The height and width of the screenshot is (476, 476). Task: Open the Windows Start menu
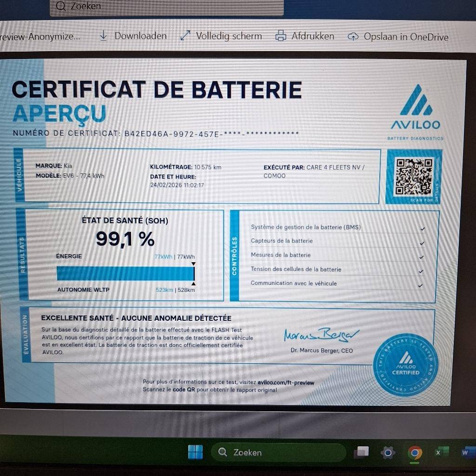point(195,452)
